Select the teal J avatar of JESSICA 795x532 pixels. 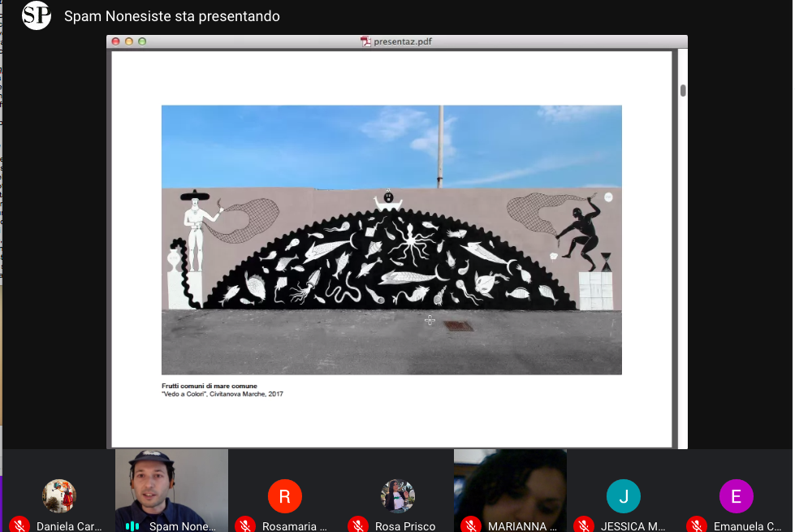[x=624, y=496]
